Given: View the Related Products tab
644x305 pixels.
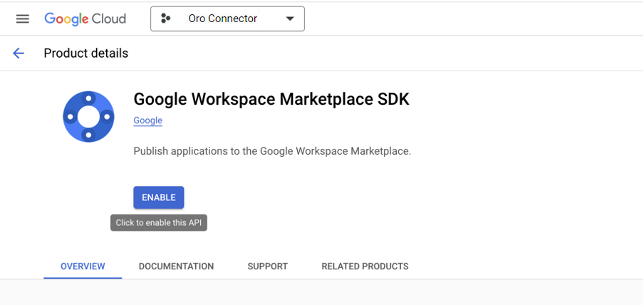Looking at the screenshot, I should click(x=365, y=267).
